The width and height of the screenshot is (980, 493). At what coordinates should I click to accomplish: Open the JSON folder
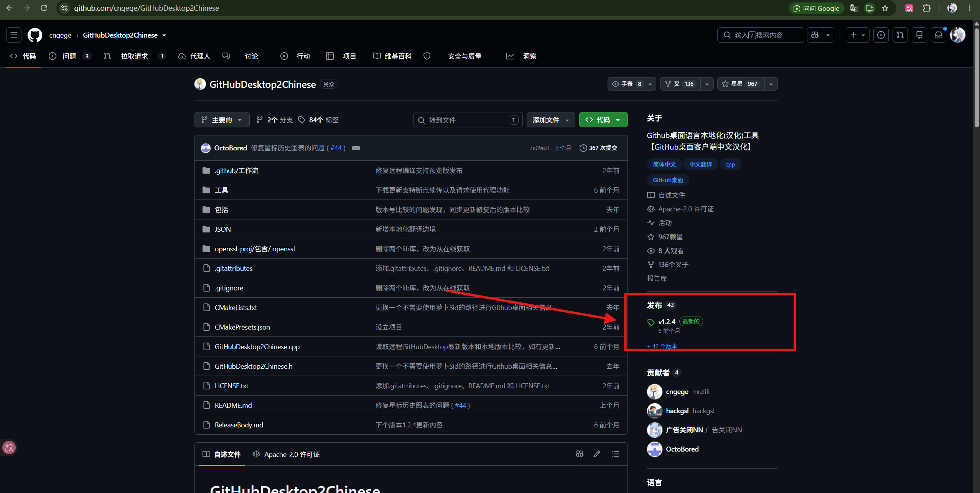click(222, 229)
